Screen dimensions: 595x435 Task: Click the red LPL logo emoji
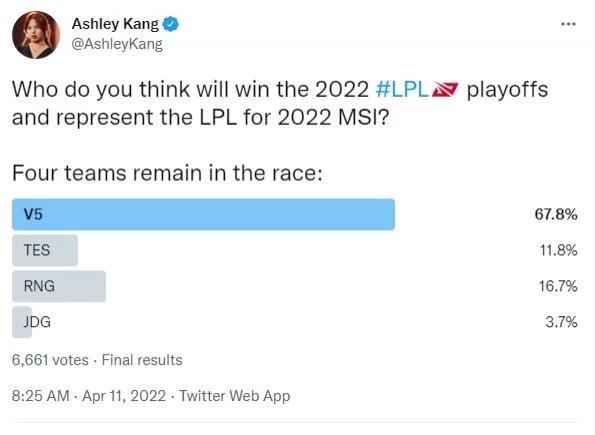pos(446,90)
